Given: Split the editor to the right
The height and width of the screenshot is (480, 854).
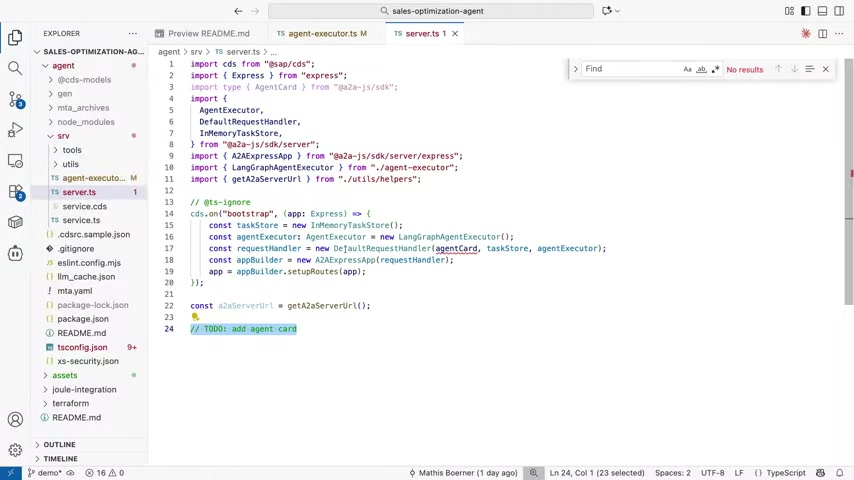Looking at the screenshot, I should pos(822,34).
